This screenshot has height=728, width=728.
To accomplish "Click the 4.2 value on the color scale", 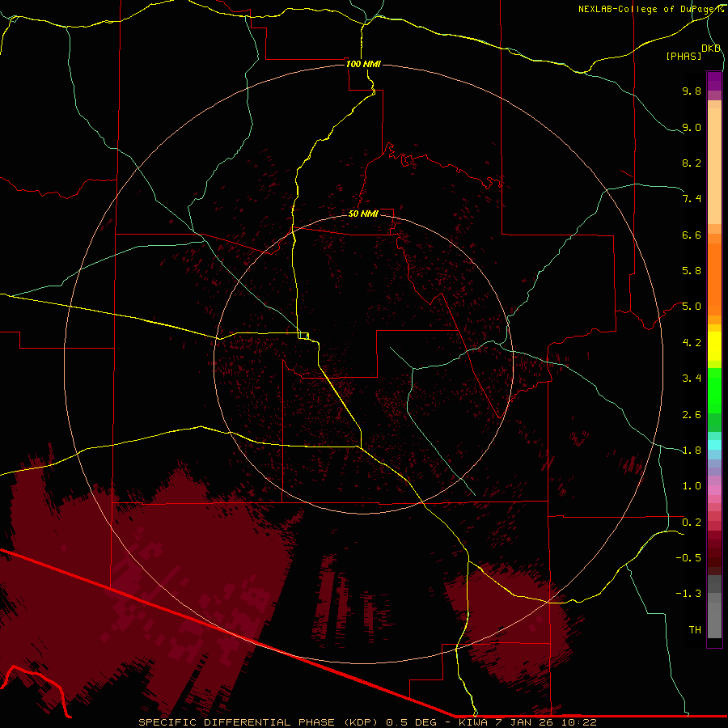I will 692,343.
